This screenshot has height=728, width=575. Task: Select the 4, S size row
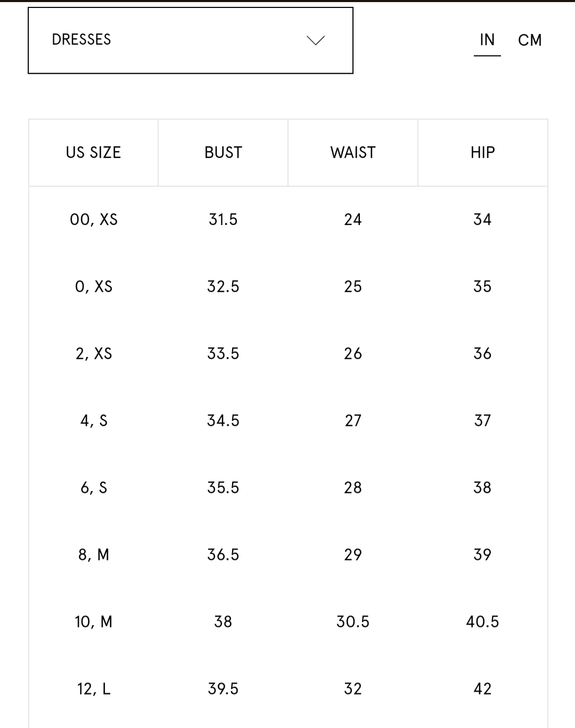94,421
